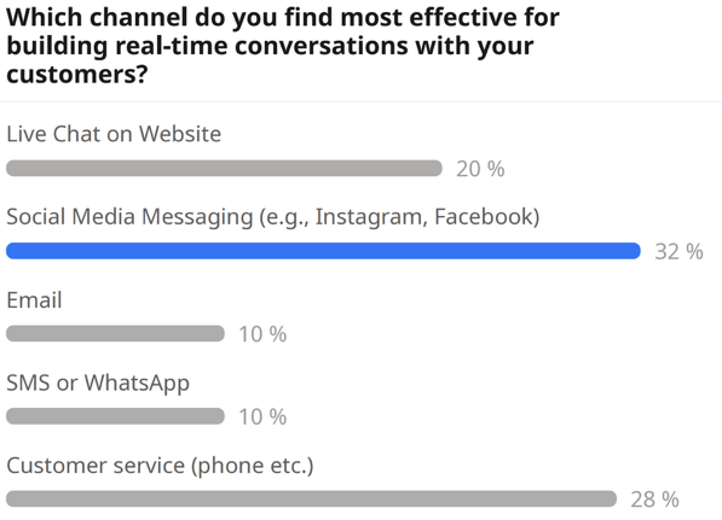
Task: Click the Live Chat on Website gray bar
Action: point(224,168)
